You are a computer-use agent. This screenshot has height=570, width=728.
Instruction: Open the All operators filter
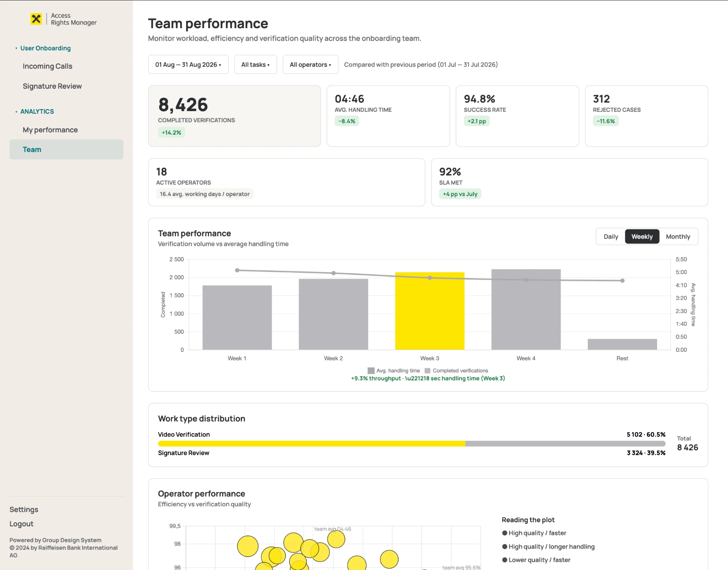click(310, 64)
